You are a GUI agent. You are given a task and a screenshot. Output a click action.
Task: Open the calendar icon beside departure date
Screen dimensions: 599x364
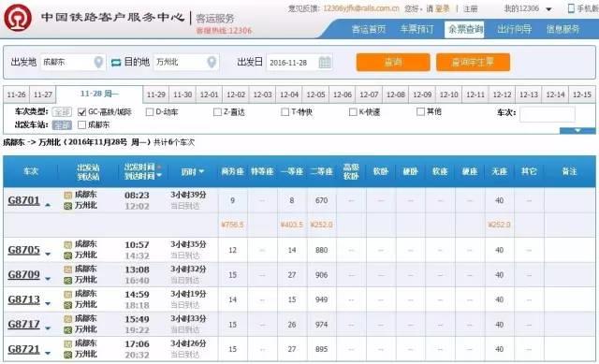[325, 63]
